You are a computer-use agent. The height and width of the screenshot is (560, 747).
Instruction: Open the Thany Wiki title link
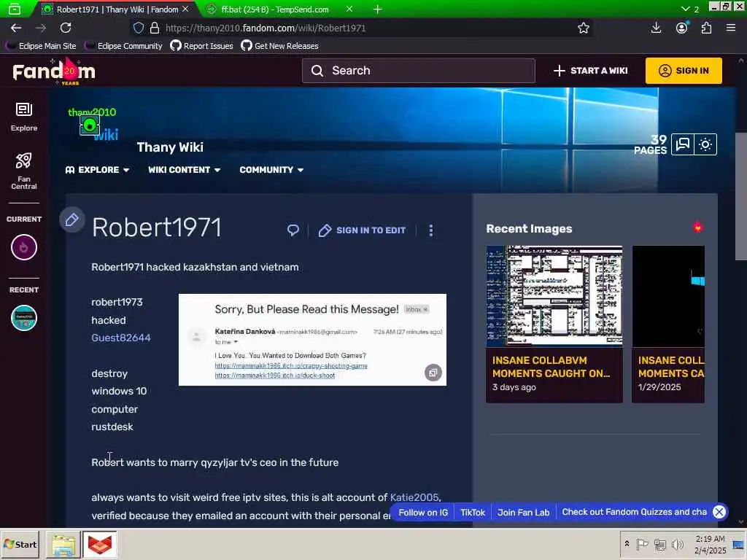(x=170, y=147)
